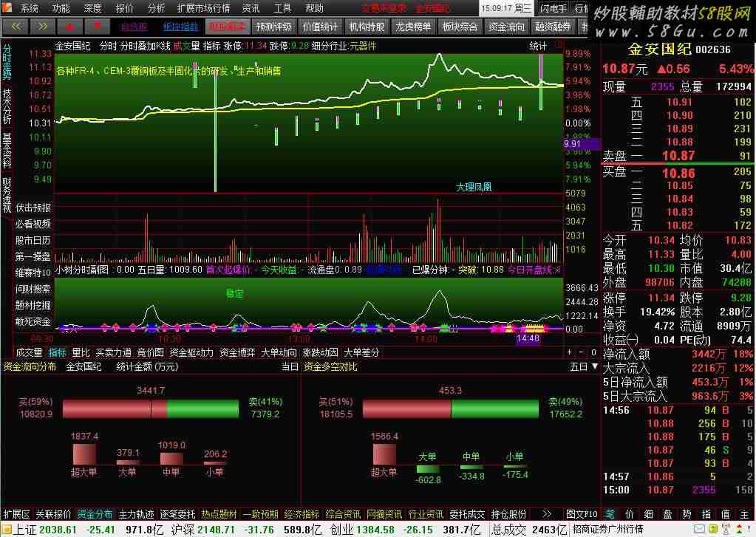Click the 板块综合 toolbar button
The height and width of the screenshot is (537, 756).
click(x=460, y=27)
